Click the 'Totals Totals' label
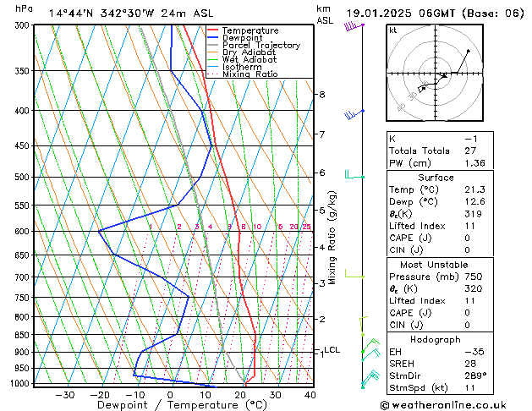Screen dimensions: 532x411 click(x=419, y=151)
